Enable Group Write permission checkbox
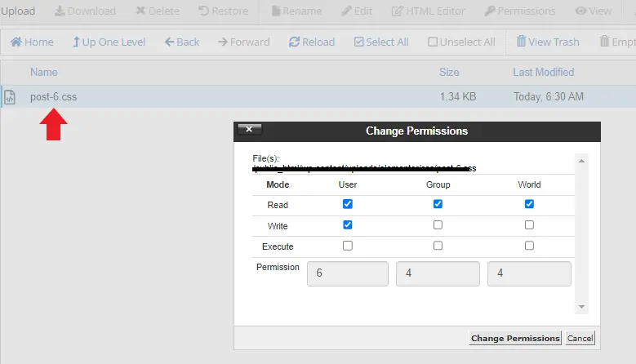The image size is (636, 364). point(438,225)
